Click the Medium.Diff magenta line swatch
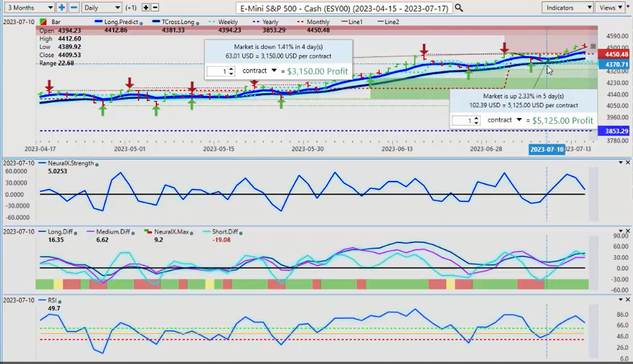 coord(91,232)
